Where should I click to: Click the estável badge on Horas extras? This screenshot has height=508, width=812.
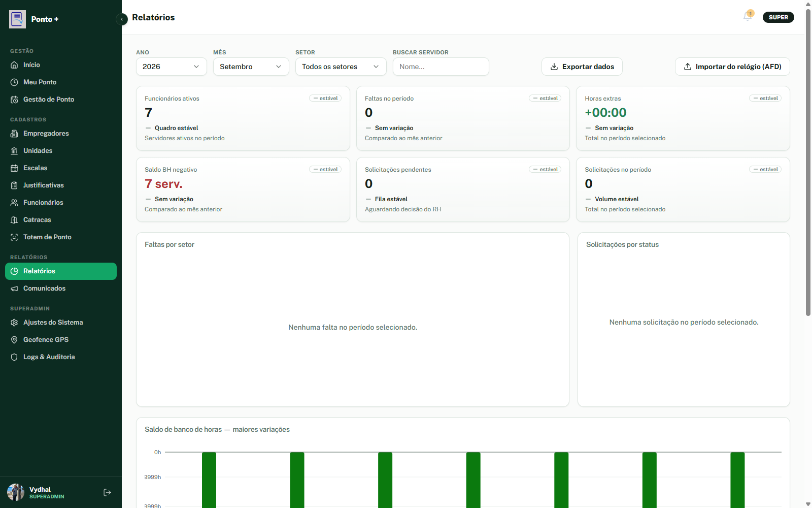pyautogui.click(x=765, y=99)
